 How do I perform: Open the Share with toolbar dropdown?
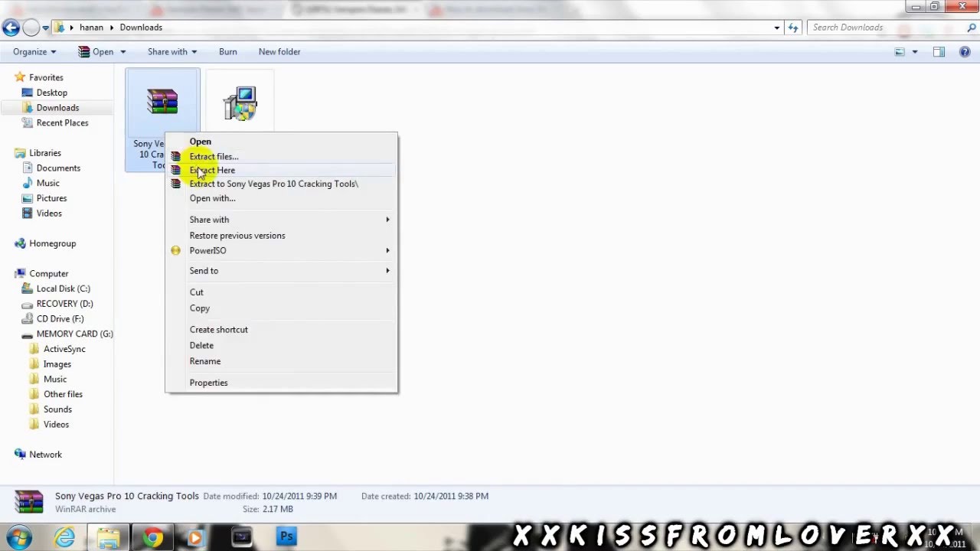172,52
